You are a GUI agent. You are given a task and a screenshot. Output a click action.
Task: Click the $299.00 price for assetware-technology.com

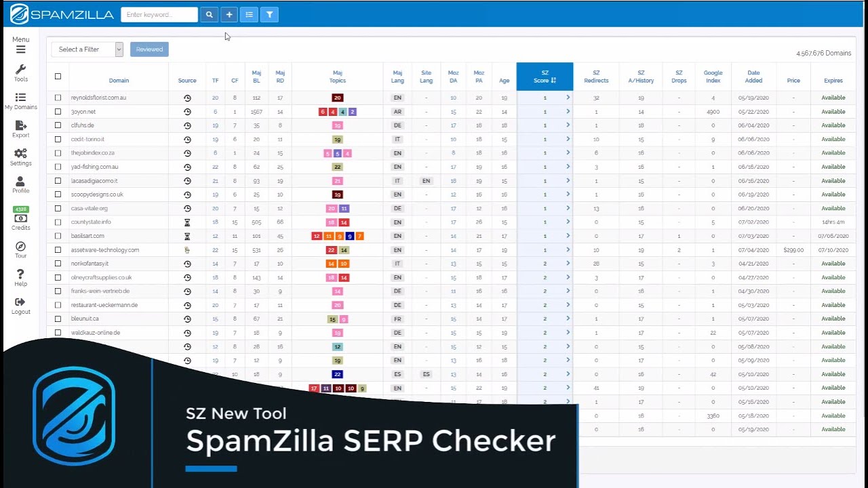tap(793, 250)
